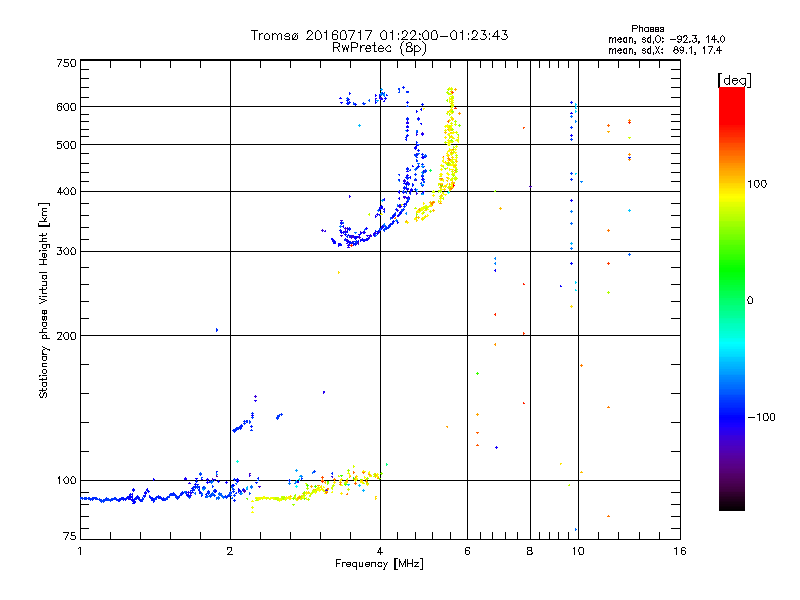Click the x-axis '1' tick label
The width and height of the screenshot is (800, 600).
(80, 551)
